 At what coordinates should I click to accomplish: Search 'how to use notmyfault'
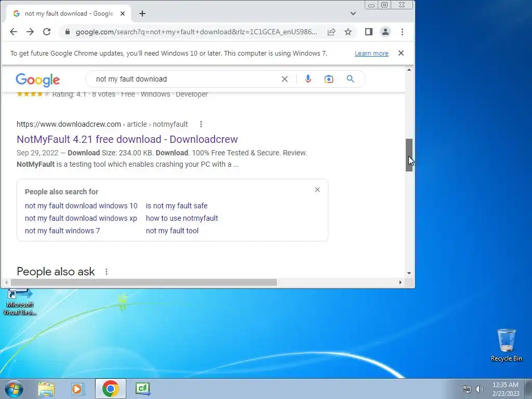point(182,218)
